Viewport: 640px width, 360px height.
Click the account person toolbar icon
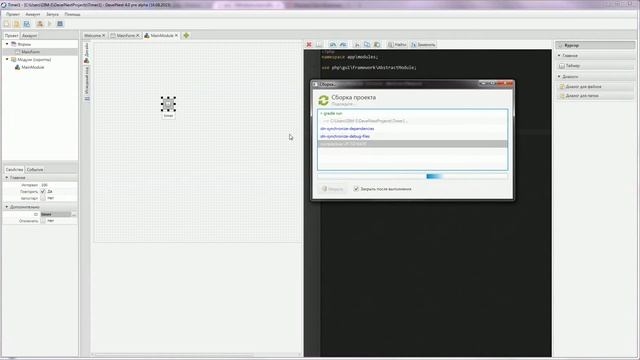tap(40, 24)
